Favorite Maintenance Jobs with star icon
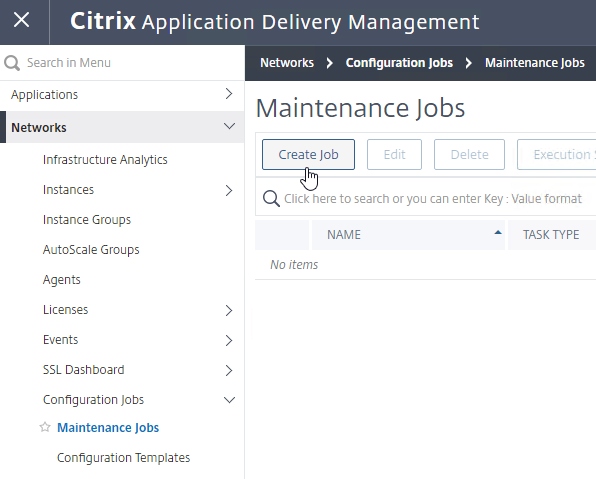 [x=45, y=427]
